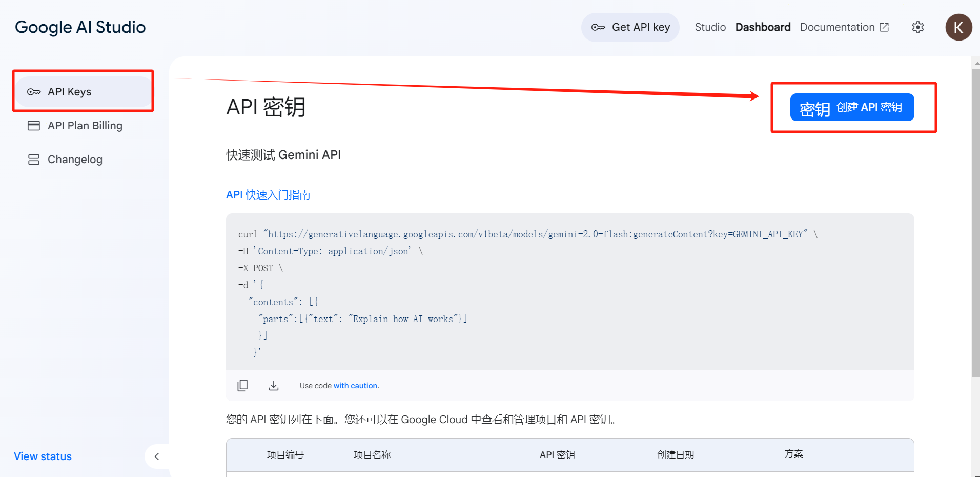The image size is (980, 477).
Task: Click the curl URL line in code block
Action: point(528,234)
